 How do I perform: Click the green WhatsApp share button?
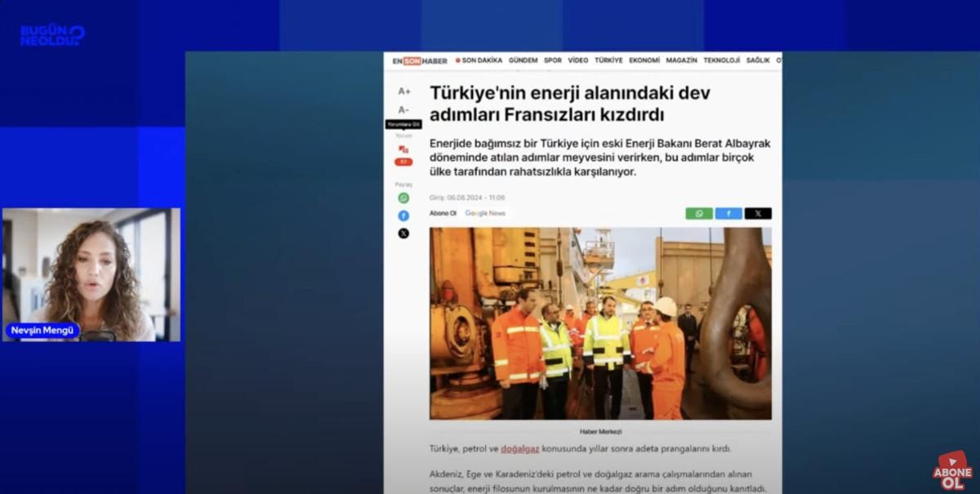(699, 213)
